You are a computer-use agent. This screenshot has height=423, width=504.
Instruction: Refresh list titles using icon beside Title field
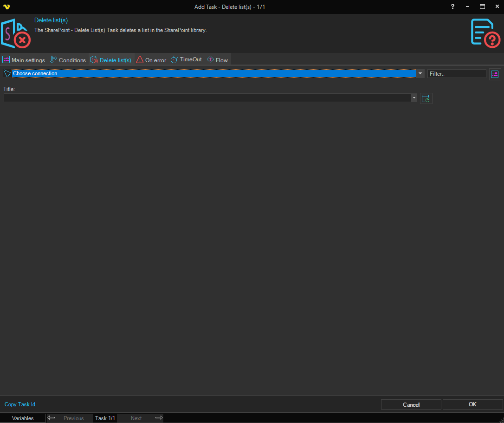coord(426,98)
